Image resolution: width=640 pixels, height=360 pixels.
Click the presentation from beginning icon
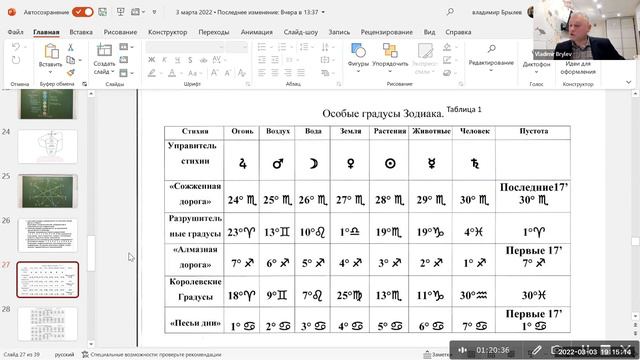(x=120, y=12)
